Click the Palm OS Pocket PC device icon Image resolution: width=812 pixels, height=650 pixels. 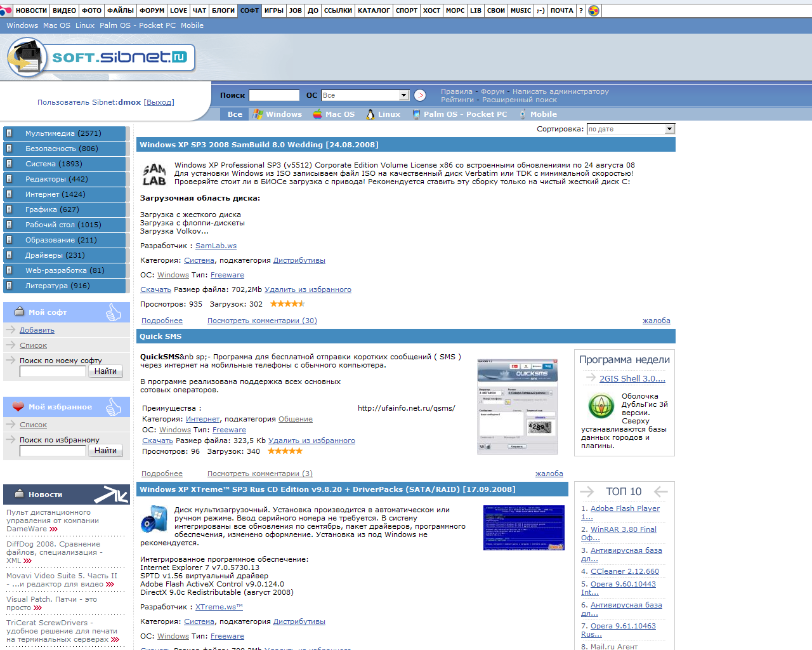coord(416,114)
